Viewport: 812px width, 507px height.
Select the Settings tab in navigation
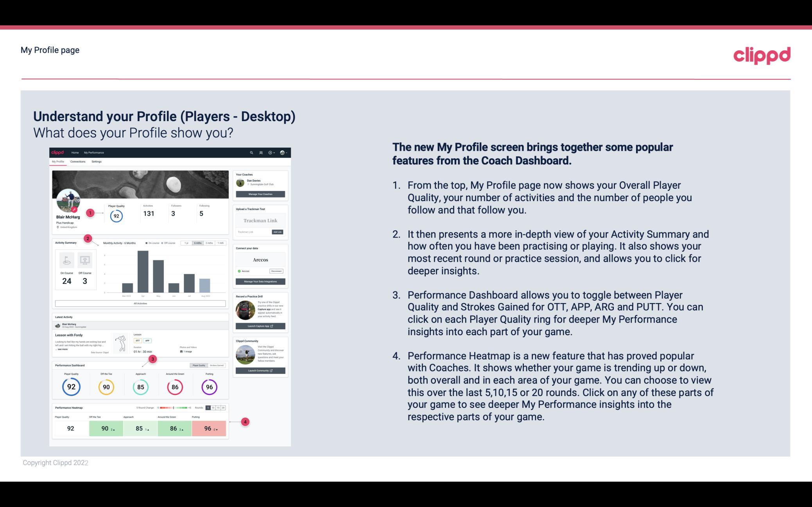pos(97,162)
